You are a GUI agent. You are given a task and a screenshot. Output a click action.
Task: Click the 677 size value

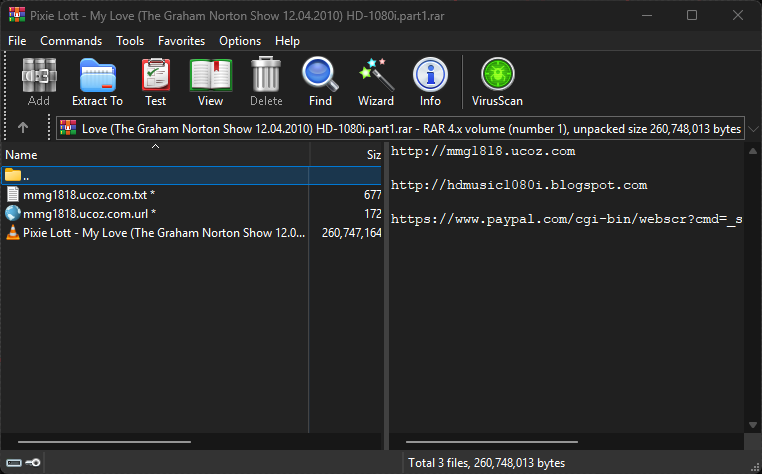pos(372,195)
